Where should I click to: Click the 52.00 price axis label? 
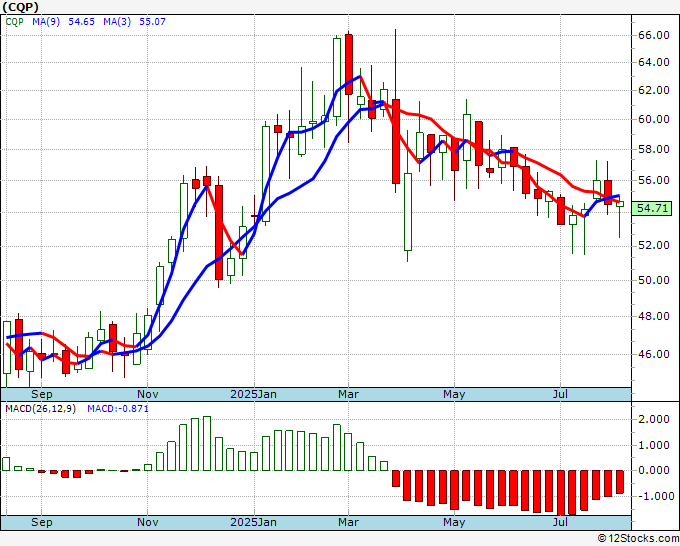(x=654, y=245)
